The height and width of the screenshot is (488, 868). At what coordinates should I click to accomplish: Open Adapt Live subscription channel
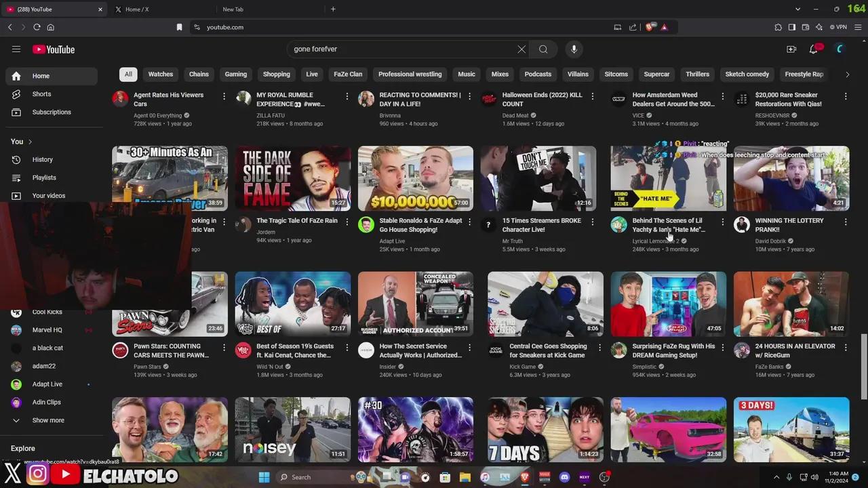point(52,384)
